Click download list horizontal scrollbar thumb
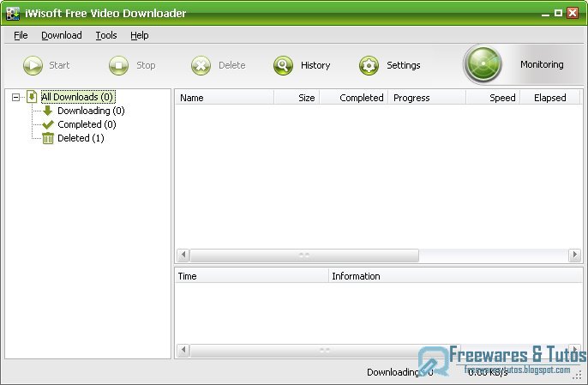 (304, 256)
